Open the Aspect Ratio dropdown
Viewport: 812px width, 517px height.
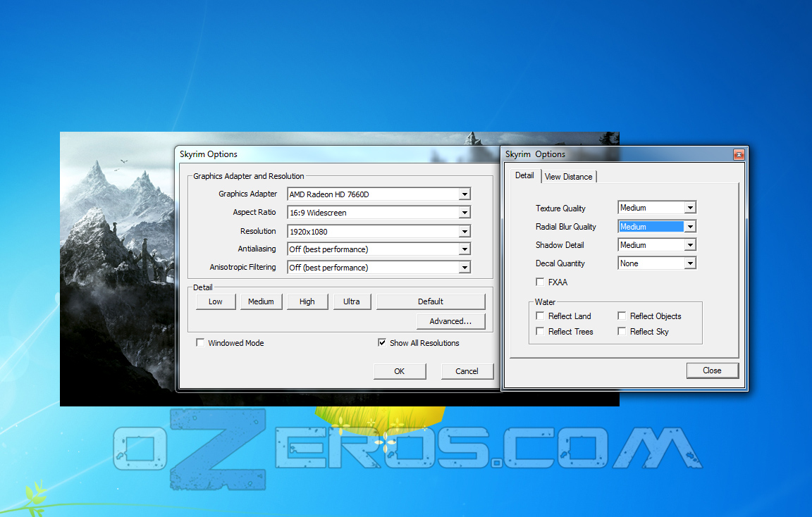click(x=379, y=213)
